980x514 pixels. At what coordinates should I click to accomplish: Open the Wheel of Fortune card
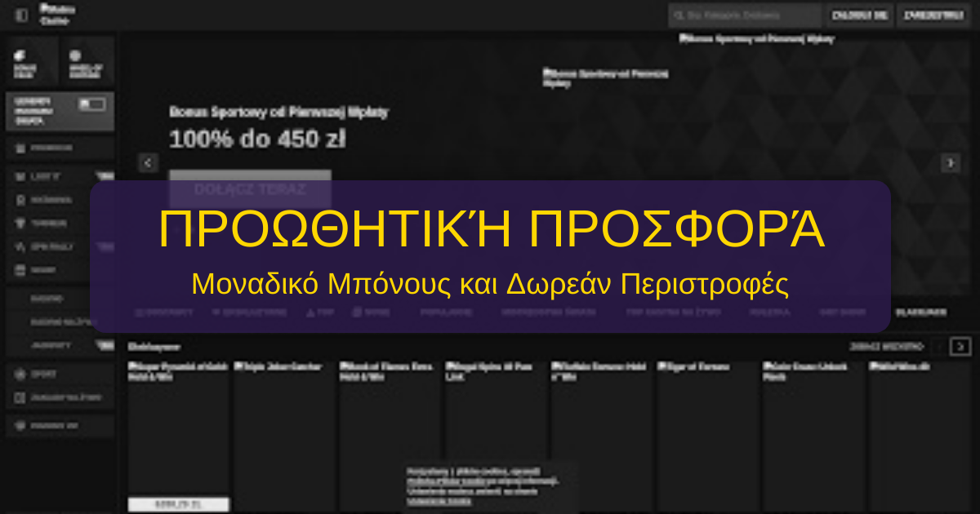click(87, 62)
